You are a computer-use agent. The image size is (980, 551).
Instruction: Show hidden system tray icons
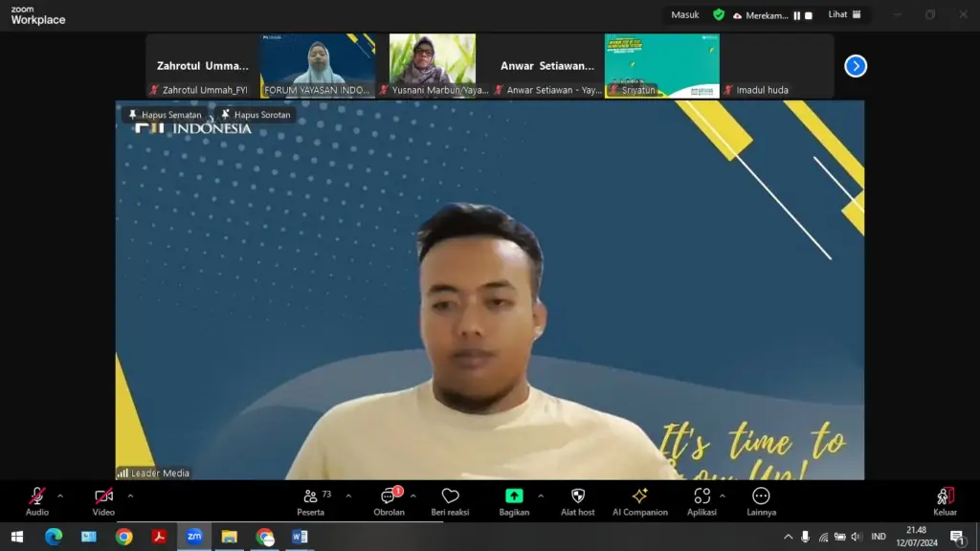pyautogui.click(x=789, y=537)
